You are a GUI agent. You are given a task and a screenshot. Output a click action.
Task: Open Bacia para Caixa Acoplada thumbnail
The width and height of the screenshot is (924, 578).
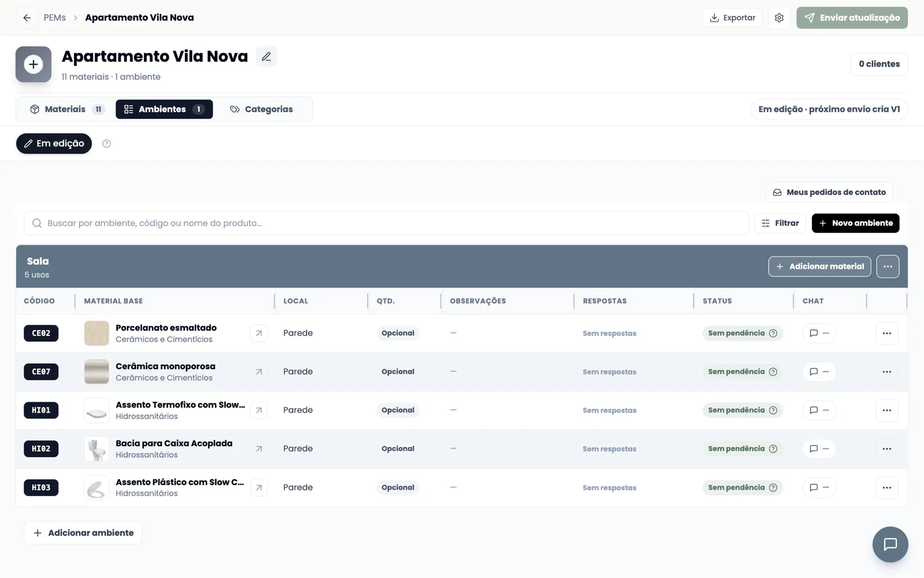pos(96,449)
